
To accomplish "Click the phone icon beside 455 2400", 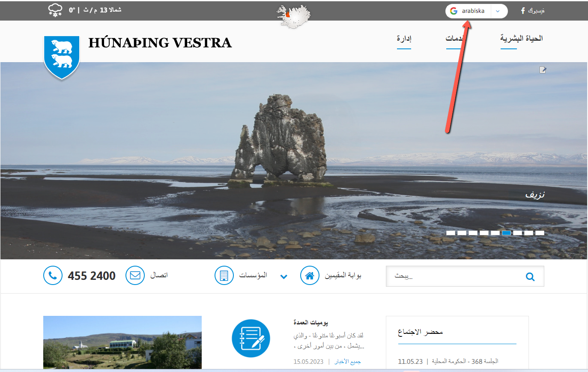I will pos(53,276).
